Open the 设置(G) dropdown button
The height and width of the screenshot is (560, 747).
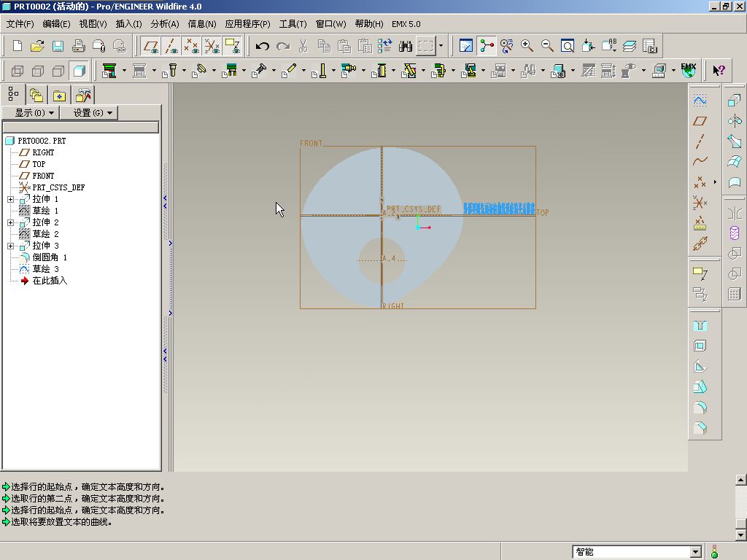pos(89,113)
